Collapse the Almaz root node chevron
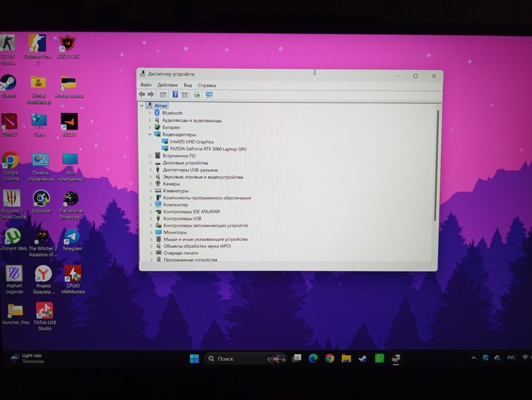 point(142,106)
